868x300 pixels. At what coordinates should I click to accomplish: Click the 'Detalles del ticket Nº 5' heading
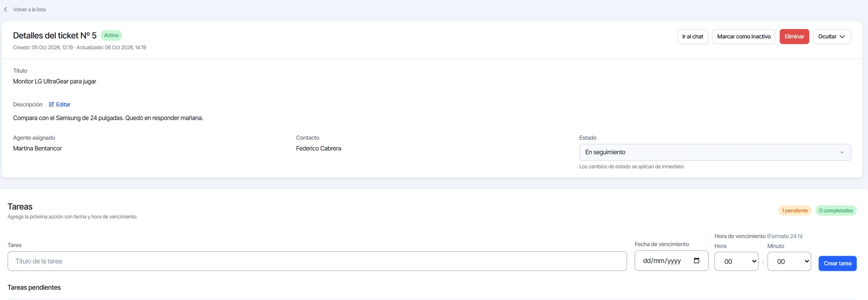(x=55, y=35)
